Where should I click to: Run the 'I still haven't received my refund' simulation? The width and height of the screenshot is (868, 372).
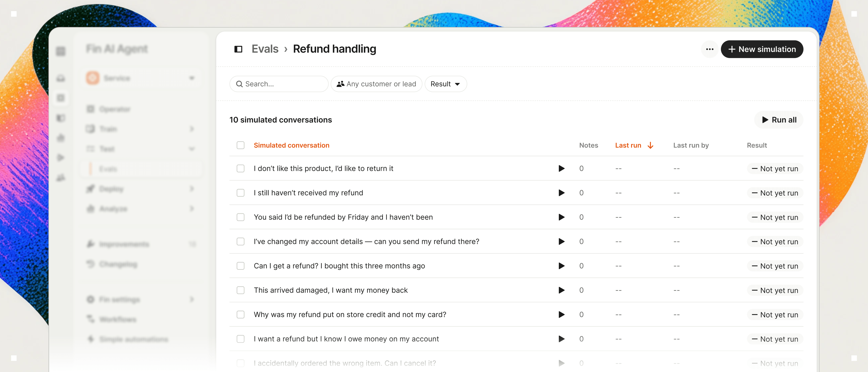(x=561, y=193)
